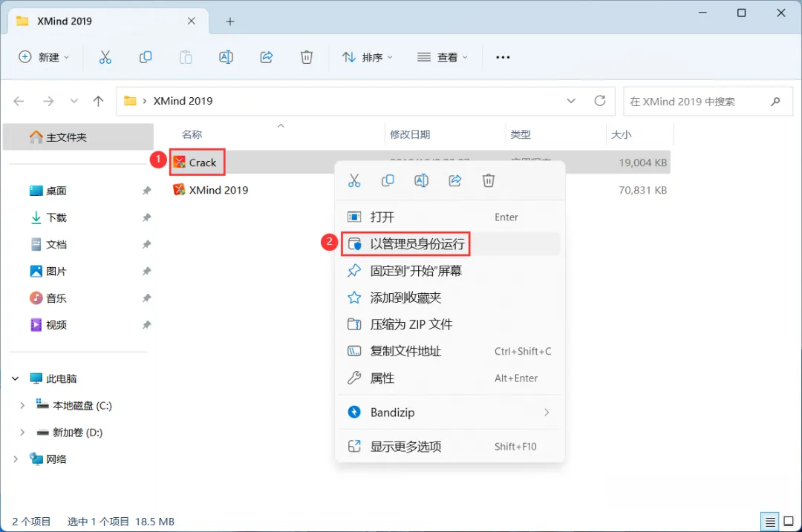This screenshot has height=532, width=802.
Task: Select 显示更多选项
Action: (450, 447)
